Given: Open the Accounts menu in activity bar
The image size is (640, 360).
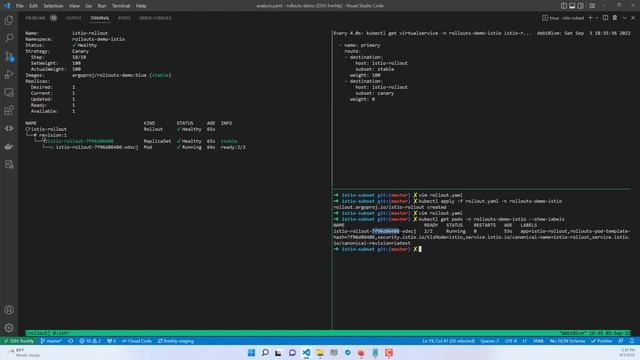Looking at the screenshot, I should point(9,310).
